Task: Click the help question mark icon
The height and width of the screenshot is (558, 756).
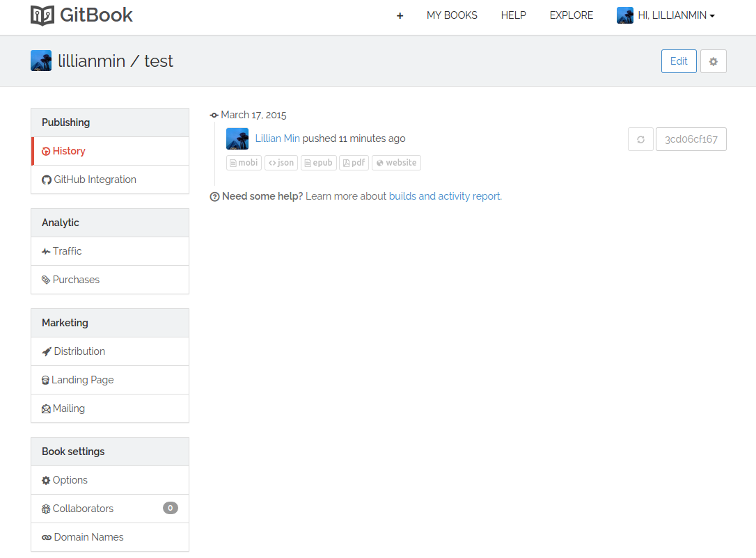Action: point(214,197)
